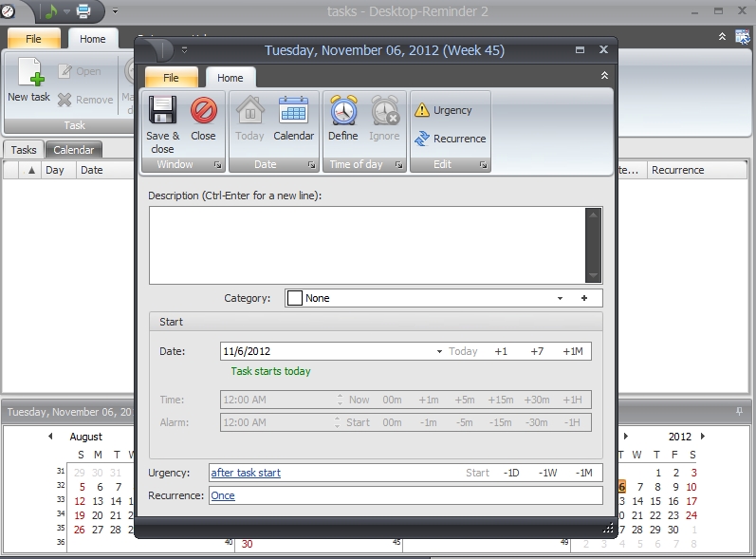
Task: Select August 13 in the calendar
Action: tap(98, 501)
